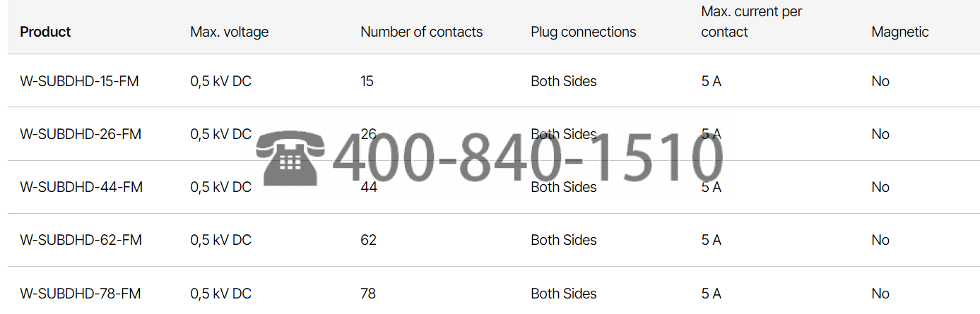
Task: Sort by the Product column header
Action: click(45, 32)
